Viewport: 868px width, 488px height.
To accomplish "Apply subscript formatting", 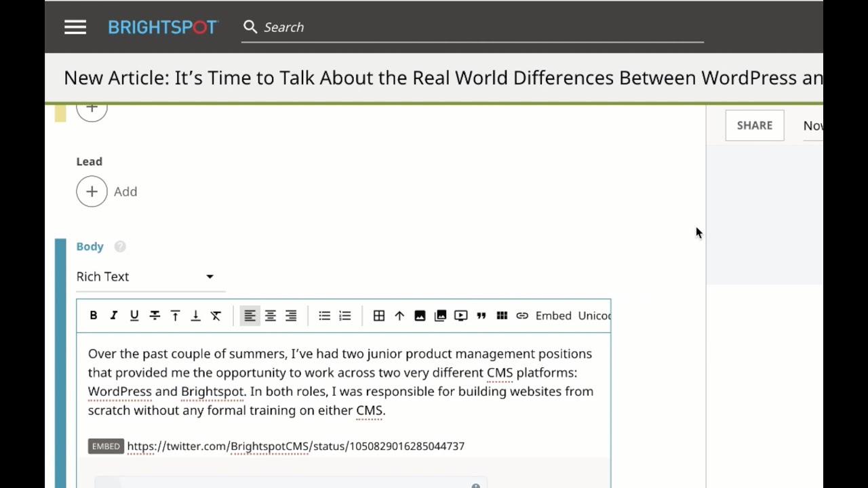I will click(195, 316).
